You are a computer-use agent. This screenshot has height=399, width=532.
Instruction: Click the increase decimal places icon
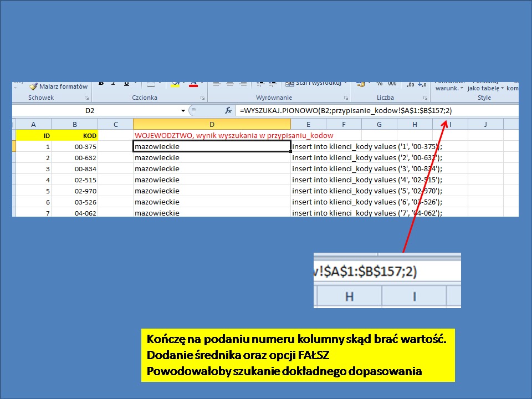tap(410, 84)
